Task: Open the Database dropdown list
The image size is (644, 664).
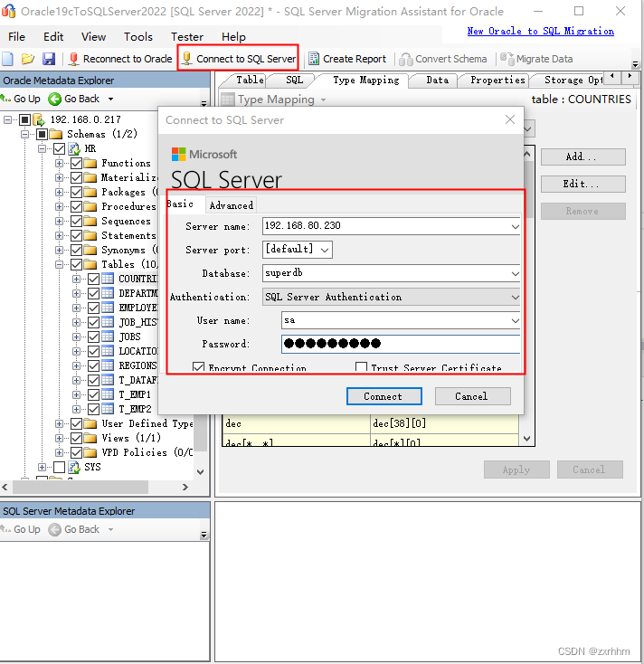Action: [515, 274]
